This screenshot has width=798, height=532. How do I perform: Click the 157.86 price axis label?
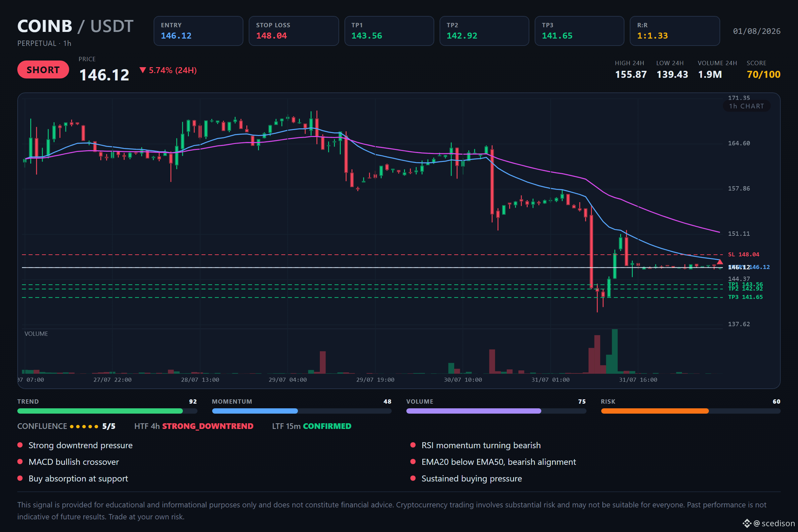(739, 188)
